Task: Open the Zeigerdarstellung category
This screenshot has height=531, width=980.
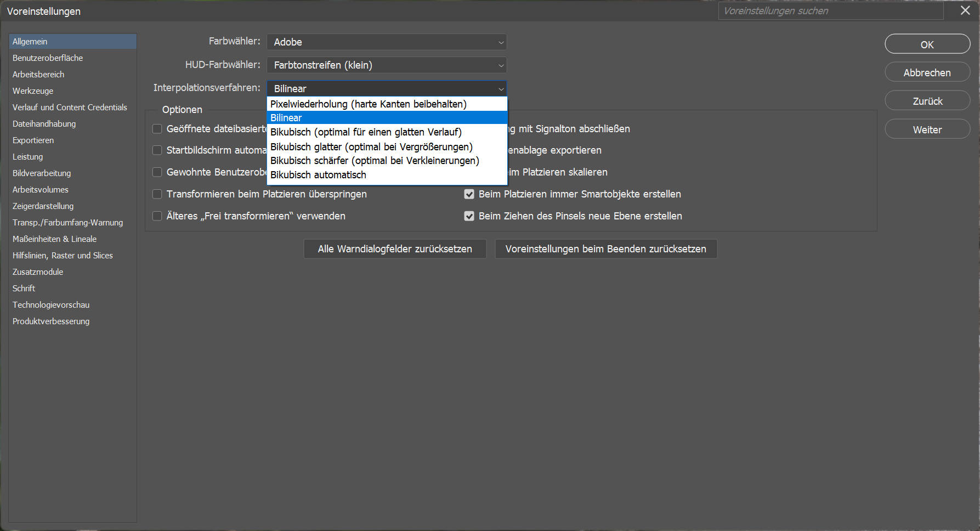Action: [72, 206]
